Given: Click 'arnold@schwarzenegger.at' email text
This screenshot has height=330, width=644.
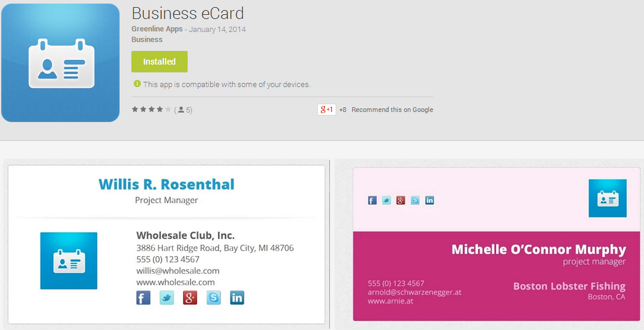Looking at the screenshot, I should click(x=414, y=292).
